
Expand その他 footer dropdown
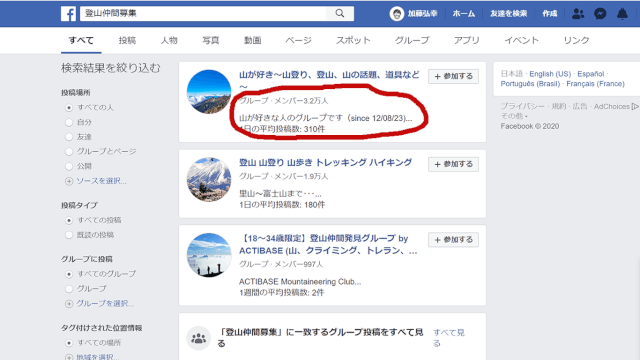514,116
